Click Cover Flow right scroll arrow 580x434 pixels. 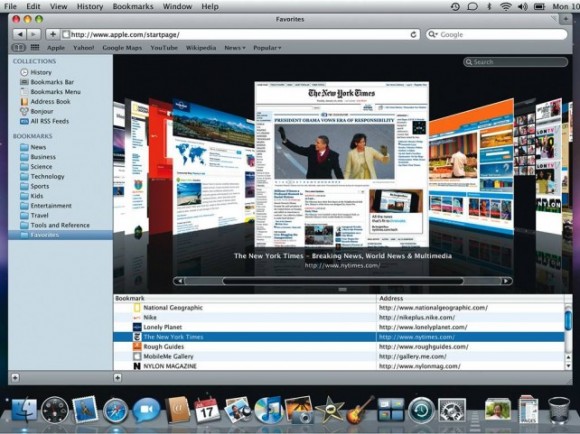point(505,281)
